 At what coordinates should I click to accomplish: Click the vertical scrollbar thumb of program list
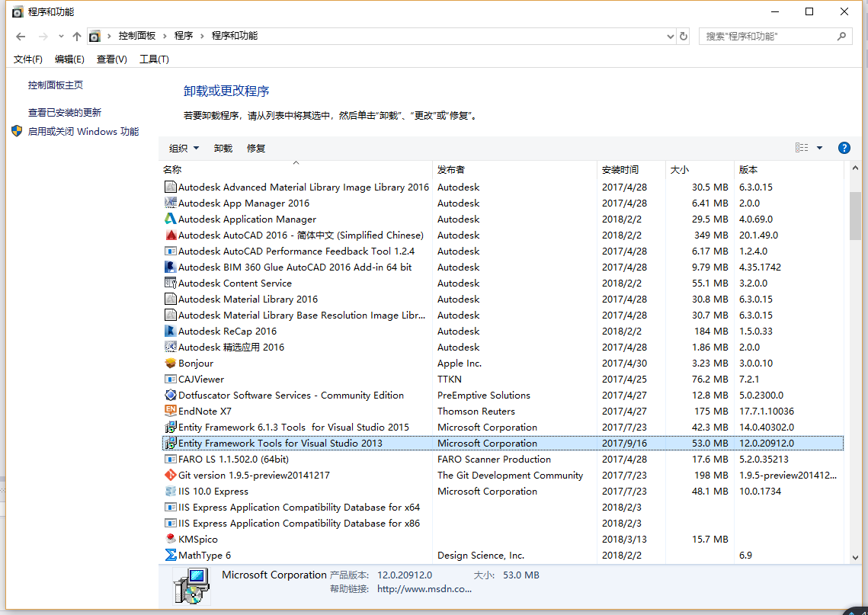[855, 216]
